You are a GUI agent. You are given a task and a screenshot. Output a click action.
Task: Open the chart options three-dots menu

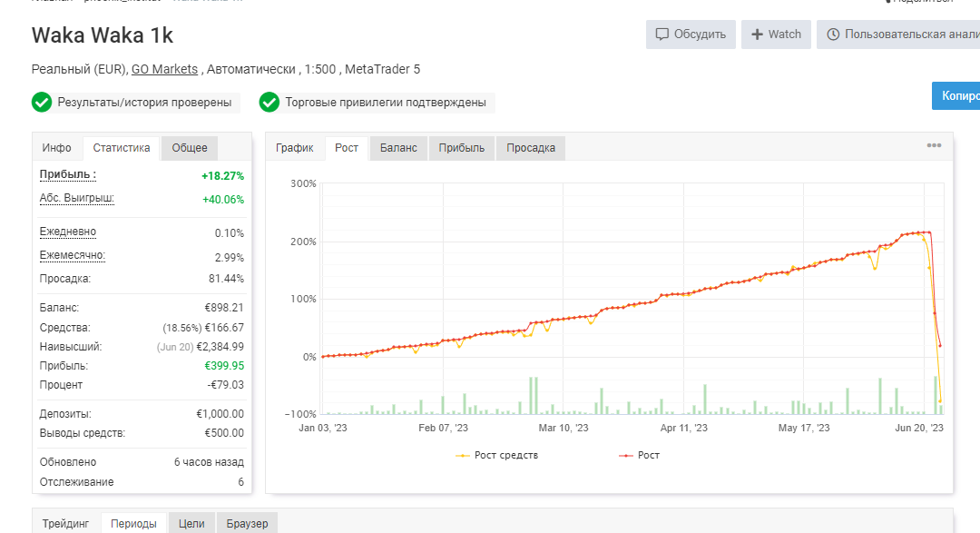(934, 145)
